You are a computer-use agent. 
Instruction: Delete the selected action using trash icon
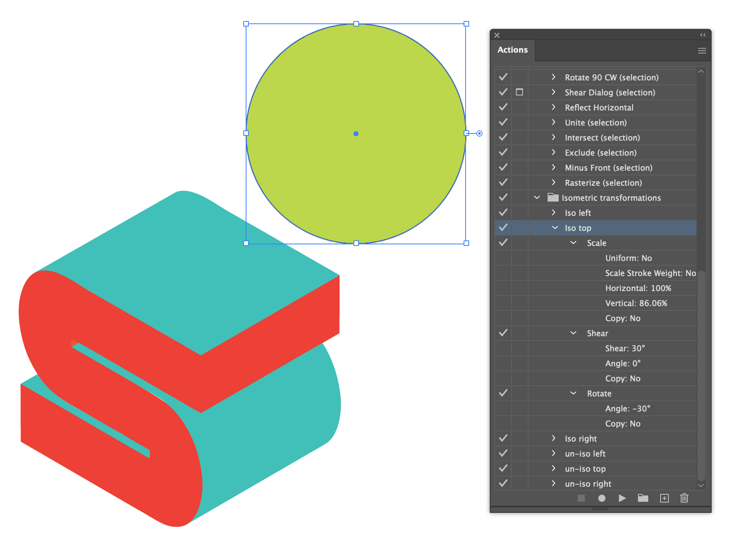[684, 498]
